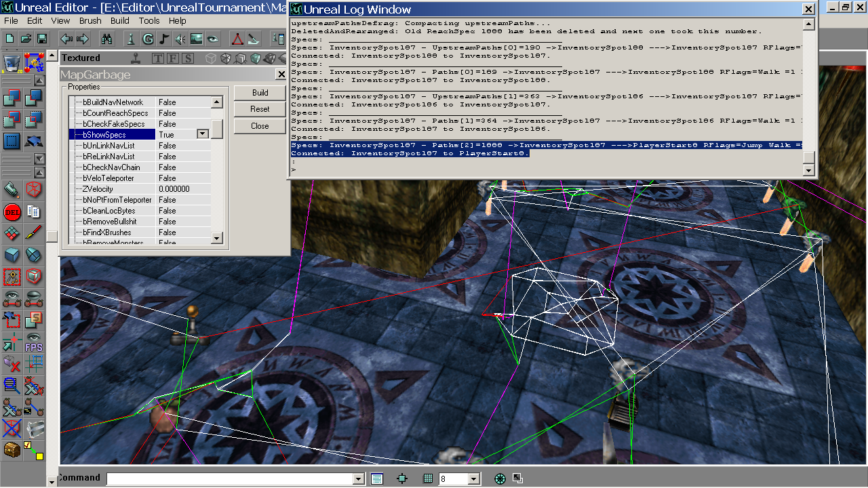The height and width of the screenshot is (488, 868).
Task: Click the New file toolbar icon
Action: coord(9,39)
